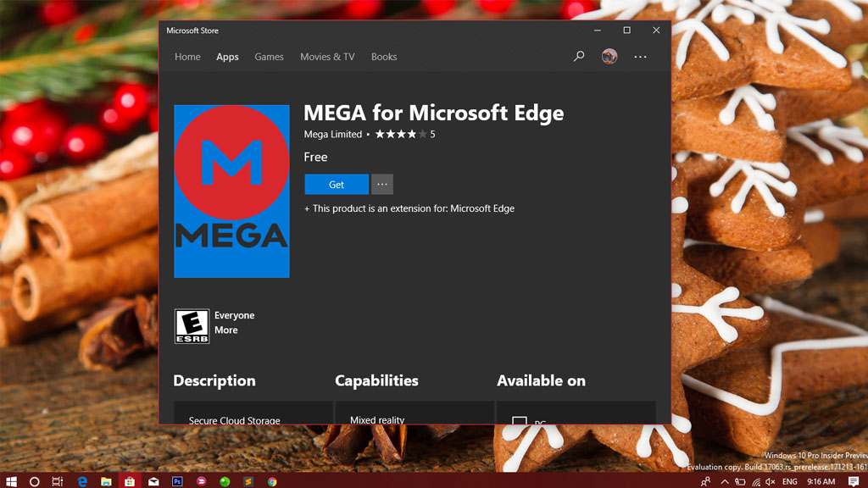
Task: Click the Available on heading
Action: coord(541,380)
